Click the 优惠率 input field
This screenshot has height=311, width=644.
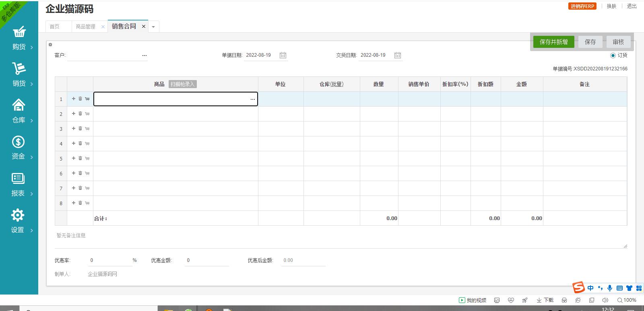109,260
